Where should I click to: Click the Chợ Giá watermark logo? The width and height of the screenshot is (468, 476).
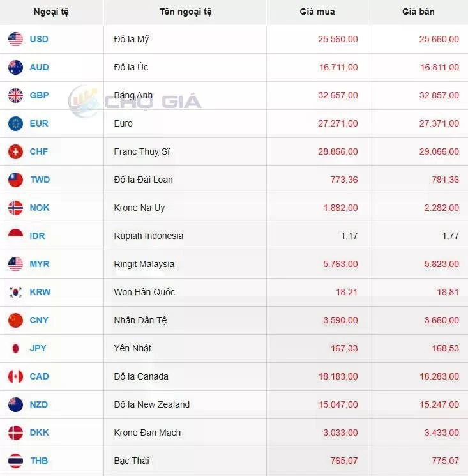point(135,101)
